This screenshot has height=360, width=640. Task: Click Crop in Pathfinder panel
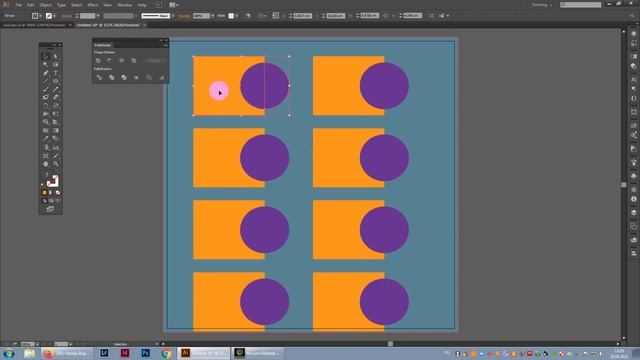click(136, 77)
